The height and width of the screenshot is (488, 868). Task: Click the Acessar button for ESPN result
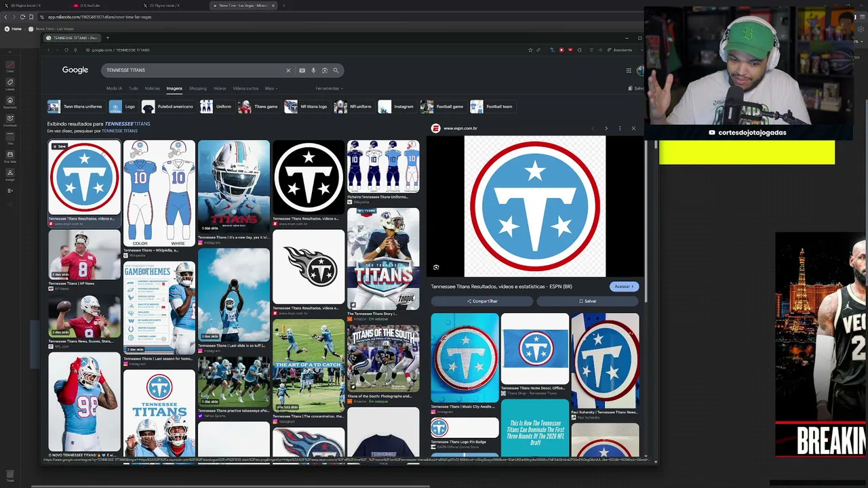[x=624, y=287]
